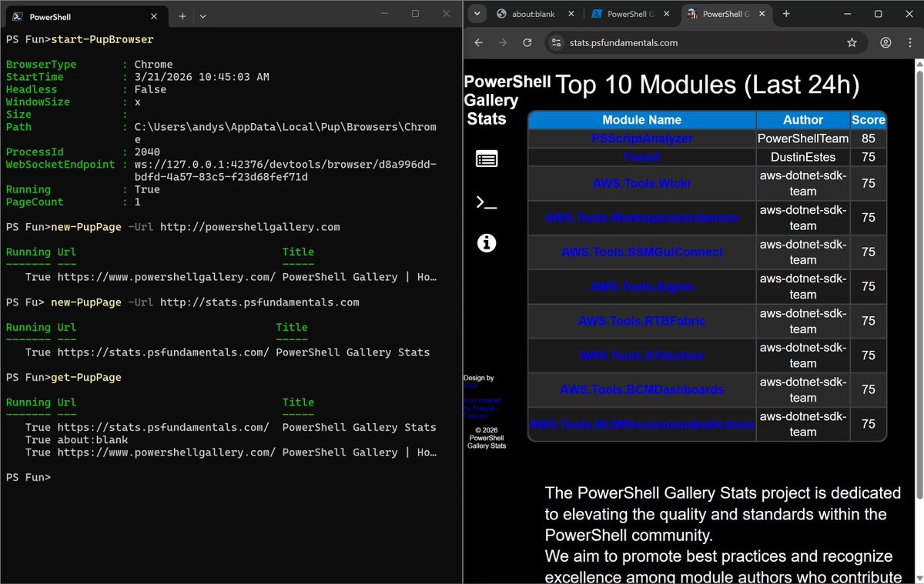Click the score 85 cell
Viewport: 924px width, 584px height.
click(868, 139)
